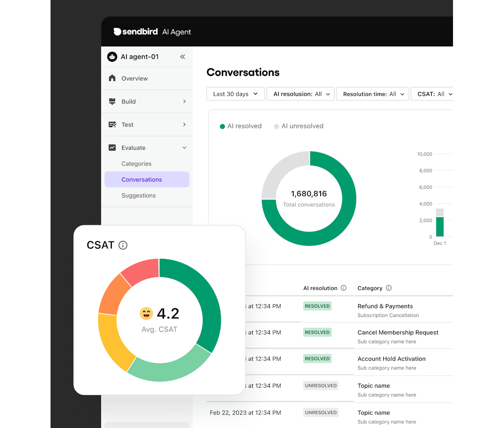Viewport: 504px width, 428px height.
Task: Open the CSAT info tooltip icon
Action: click(x=123, y=245)
